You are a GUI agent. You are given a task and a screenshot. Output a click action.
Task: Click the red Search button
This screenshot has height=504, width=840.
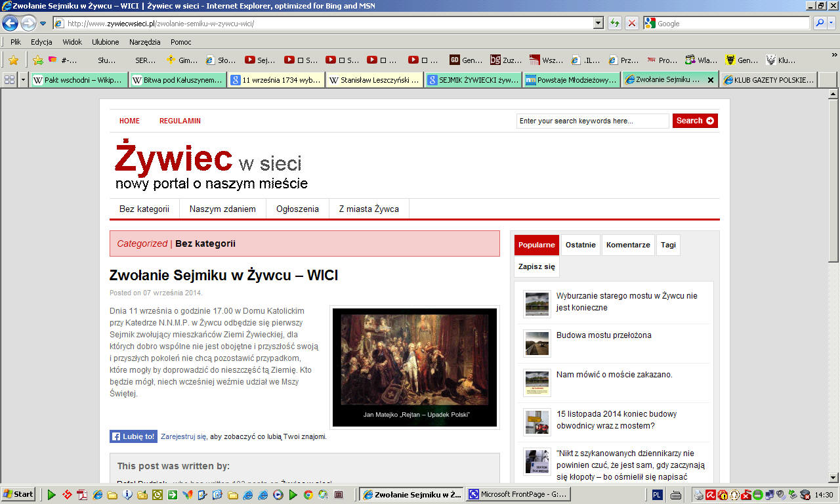pos(695,121)
